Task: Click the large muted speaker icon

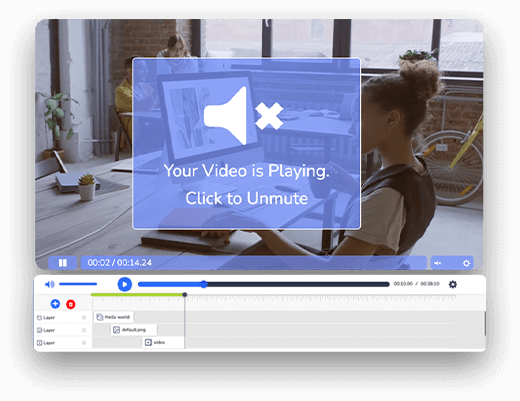Action: (243, 115)
